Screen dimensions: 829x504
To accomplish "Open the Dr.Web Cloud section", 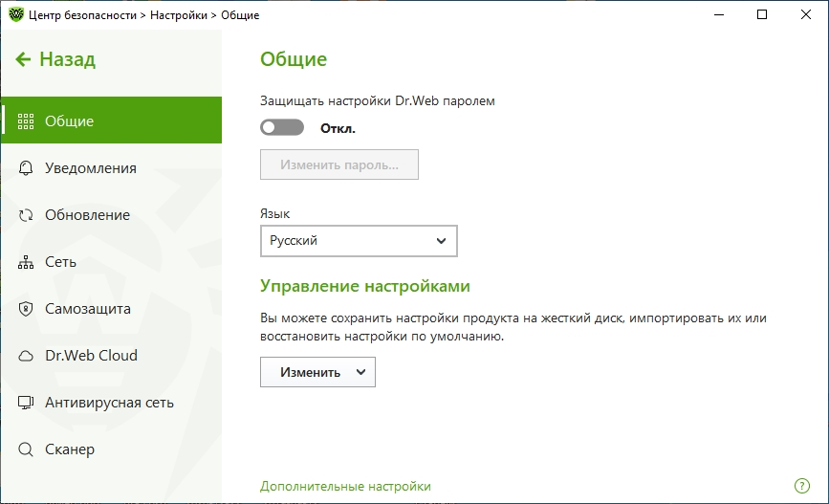I will (111, 356).
